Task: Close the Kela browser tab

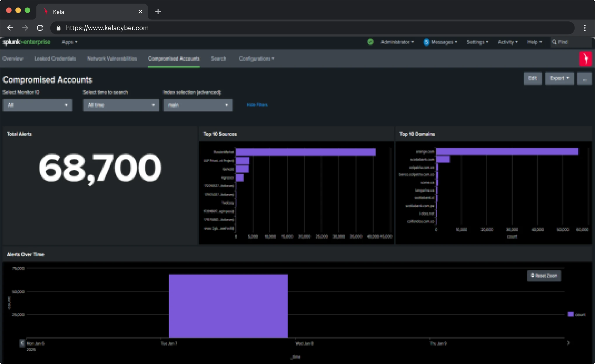Action: click(140, 12)
